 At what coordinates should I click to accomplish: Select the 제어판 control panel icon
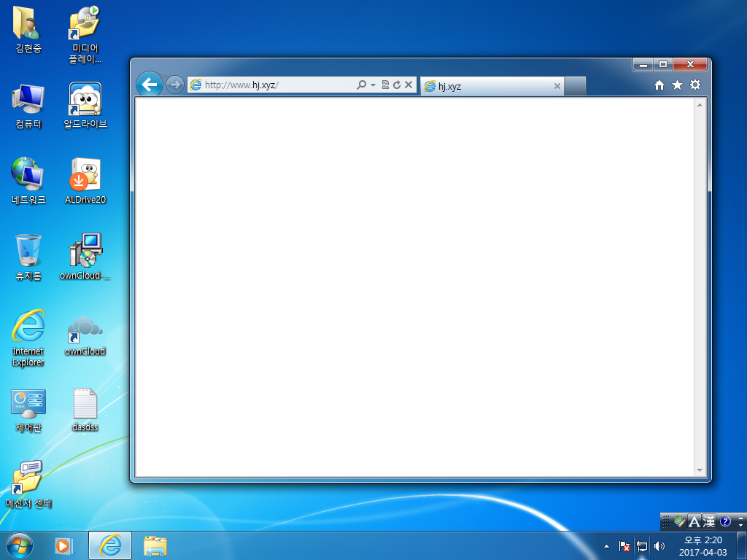(28, 411)
